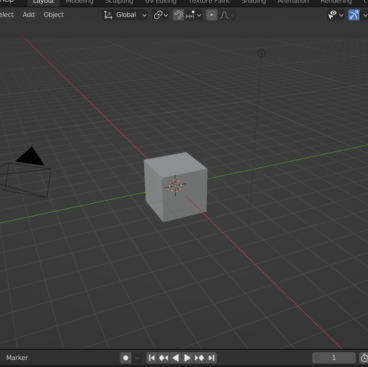Jump to the first frame
Screen dimensions: 368x367
152,358
